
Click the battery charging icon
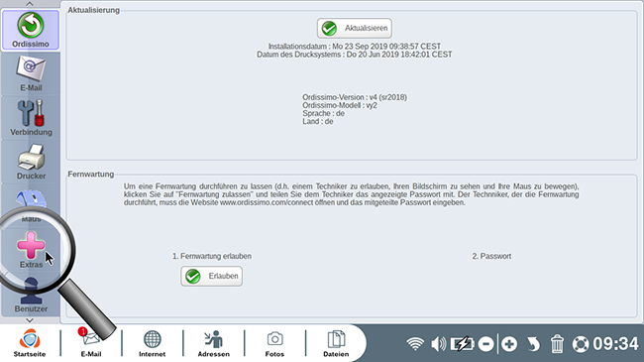click(x=462, y=343)
